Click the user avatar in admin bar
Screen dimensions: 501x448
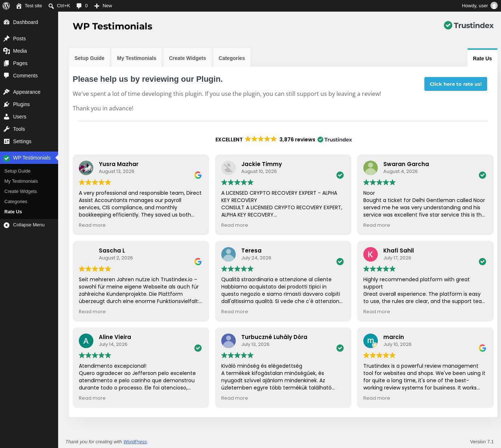494,5
